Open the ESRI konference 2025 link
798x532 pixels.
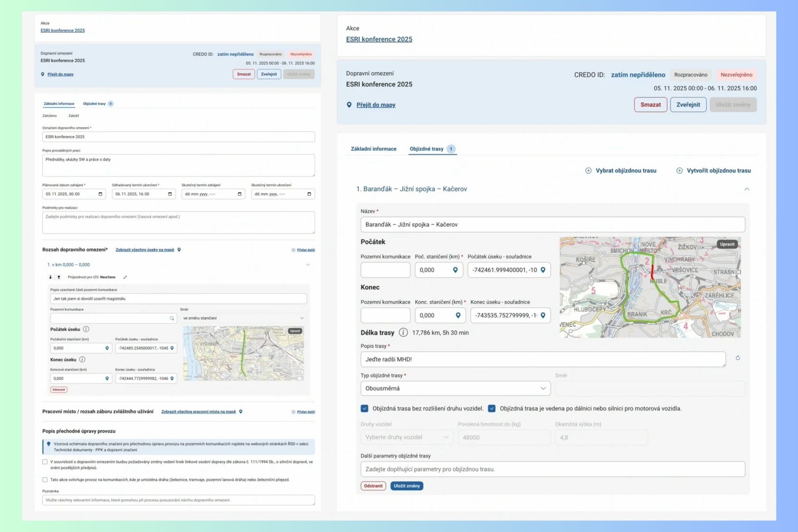[379, 39]
